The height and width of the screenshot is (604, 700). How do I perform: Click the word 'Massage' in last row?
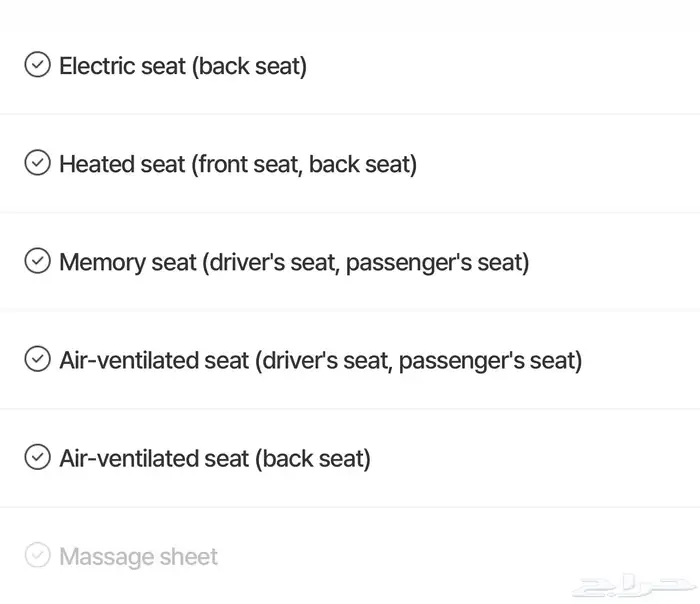point(106,557)
